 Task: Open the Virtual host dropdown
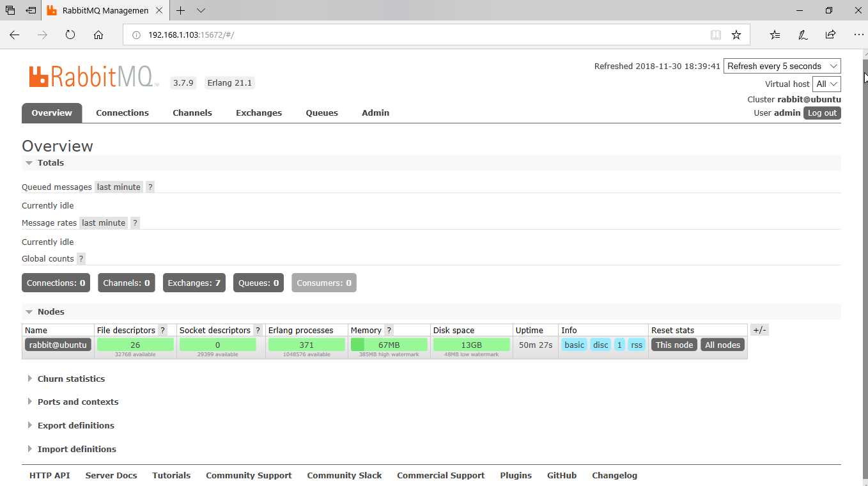pyautogui.click(x=826, y=84)
